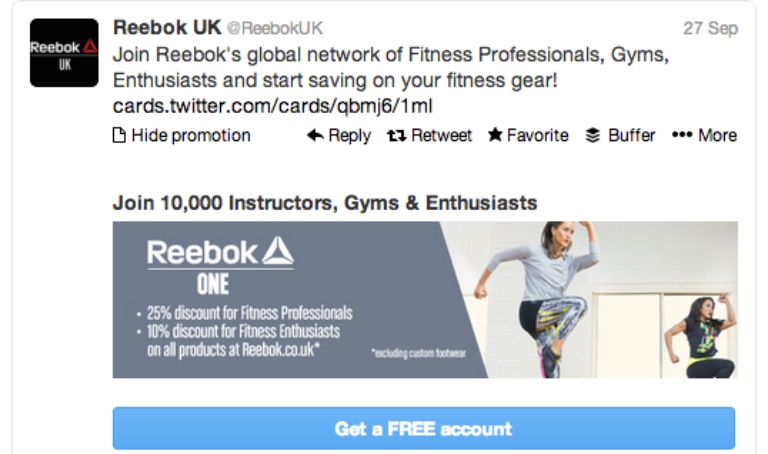Click the jumping woman in the banner photo
Viewport: 768px width, 454px height.
(545, 295)
